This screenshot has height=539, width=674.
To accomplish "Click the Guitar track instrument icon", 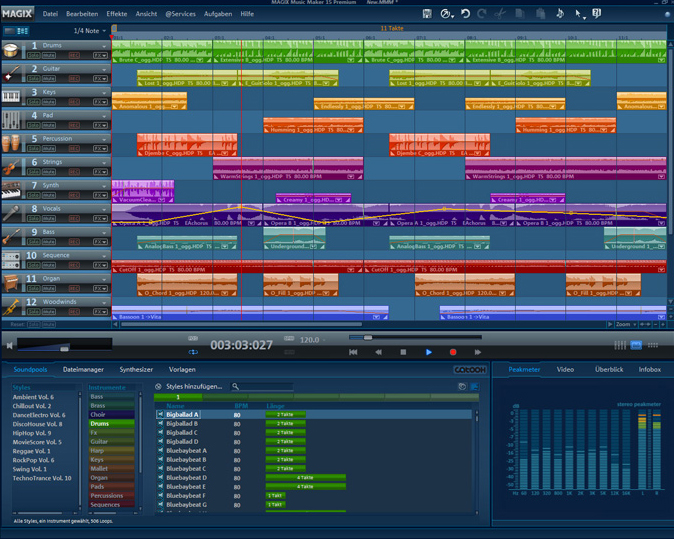I will [x=10, y=74].
